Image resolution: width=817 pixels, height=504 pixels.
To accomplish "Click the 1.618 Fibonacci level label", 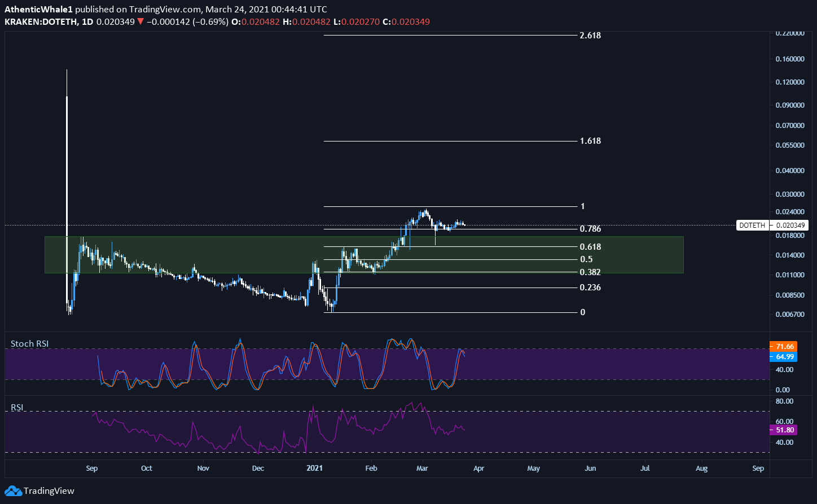I will tap(590, 141).
